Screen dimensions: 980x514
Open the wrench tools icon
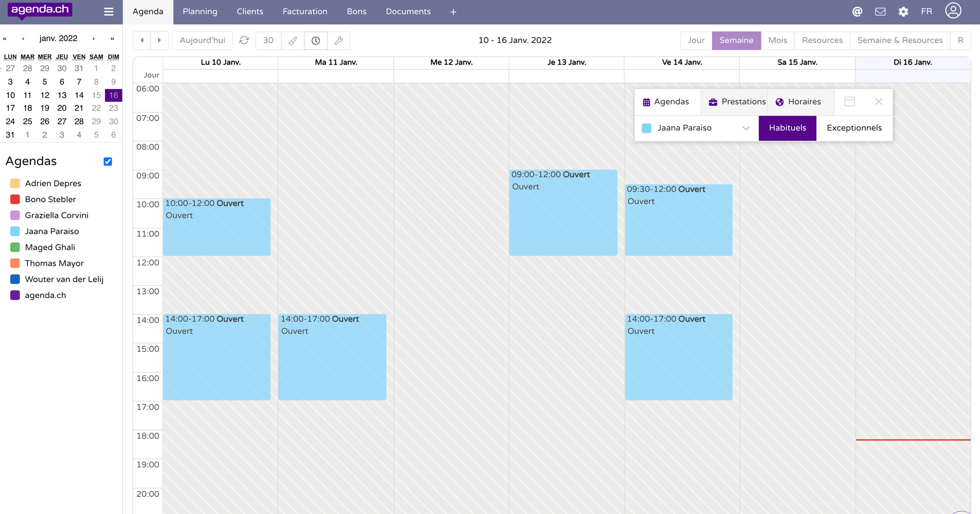pyautogui.click(x=339, y=41)
